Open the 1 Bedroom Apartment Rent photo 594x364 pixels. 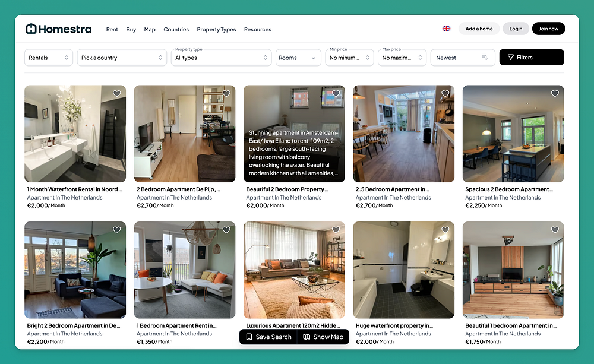click(185, 270)
